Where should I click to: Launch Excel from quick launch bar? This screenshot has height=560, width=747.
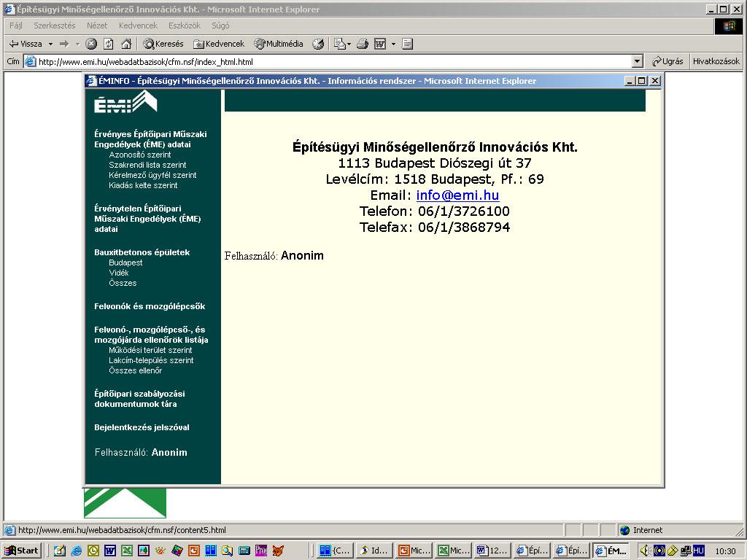coord(127,551)
